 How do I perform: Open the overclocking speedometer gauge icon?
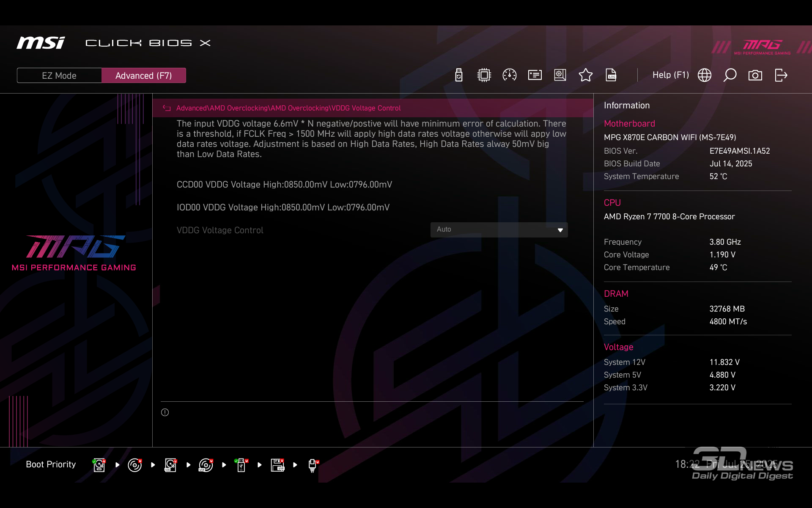pyautogui.click(x=510, y=75)
